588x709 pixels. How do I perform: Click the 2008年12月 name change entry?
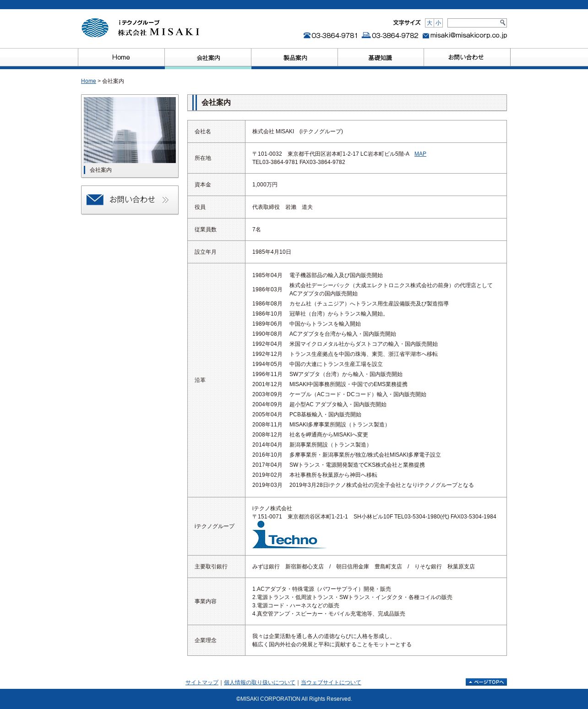tap(310, 435)
